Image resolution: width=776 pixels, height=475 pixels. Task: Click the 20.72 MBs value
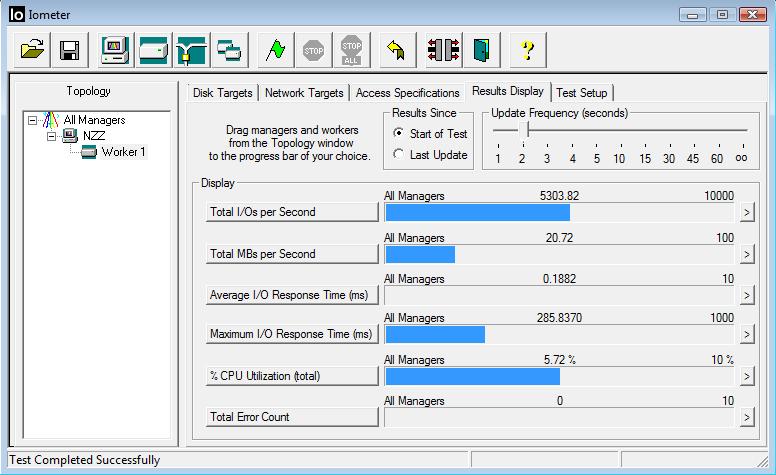pyautogui.click(x=559, y=238)
